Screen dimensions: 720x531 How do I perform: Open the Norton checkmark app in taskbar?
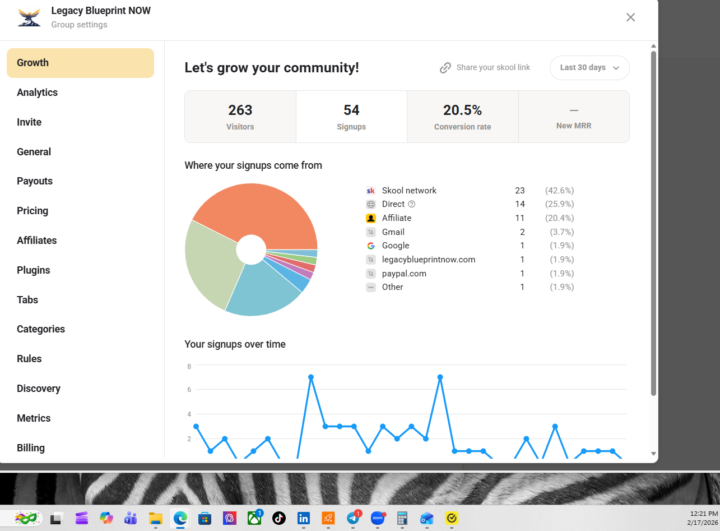click(451, 519)
